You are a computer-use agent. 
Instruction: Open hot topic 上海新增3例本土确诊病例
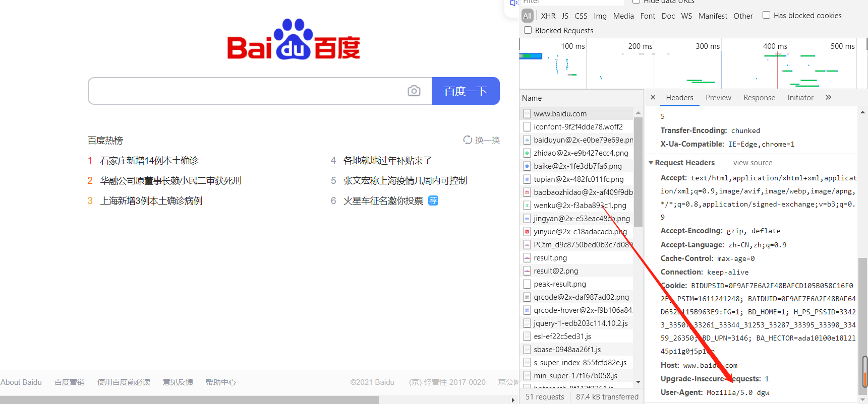151,201
